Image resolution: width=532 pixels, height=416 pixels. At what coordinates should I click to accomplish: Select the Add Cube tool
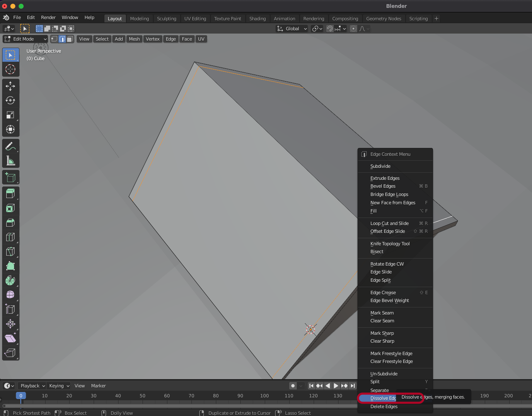click(x=10, y=177)
